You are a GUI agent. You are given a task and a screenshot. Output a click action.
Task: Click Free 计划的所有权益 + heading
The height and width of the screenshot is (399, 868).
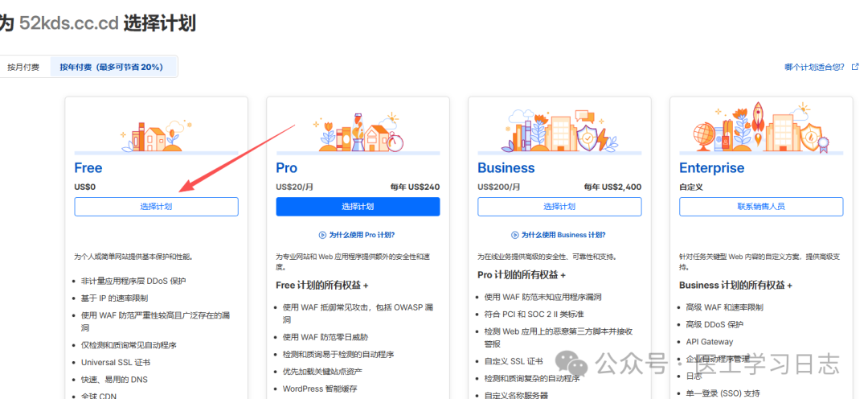click(322, 285)
